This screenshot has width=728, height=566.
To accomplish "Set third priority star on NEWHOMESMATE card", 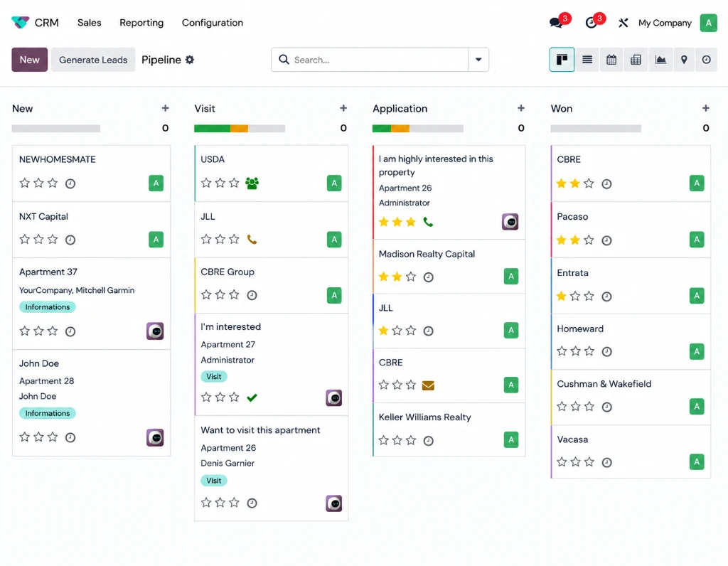I will point(53,183).
